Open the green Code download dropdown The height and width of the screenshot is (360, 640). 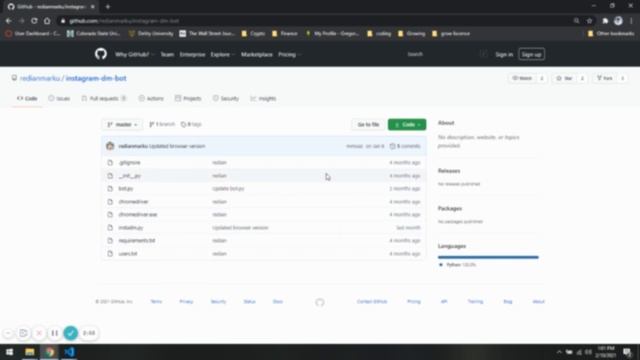(x=407, y=124)
